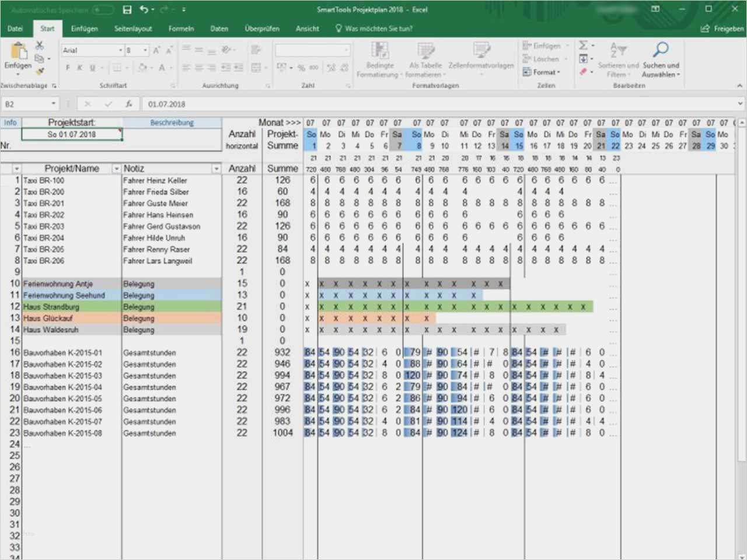
Task: Click the Beschreibung button in sheet
Action: click(x=172, y=123)
